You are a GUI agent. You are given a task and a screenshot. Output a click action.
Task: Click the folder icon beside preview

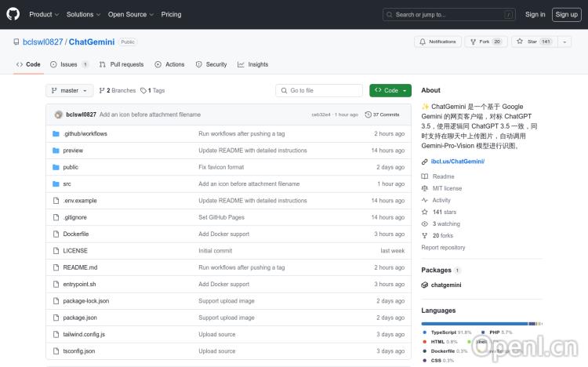tap(56, 151)
